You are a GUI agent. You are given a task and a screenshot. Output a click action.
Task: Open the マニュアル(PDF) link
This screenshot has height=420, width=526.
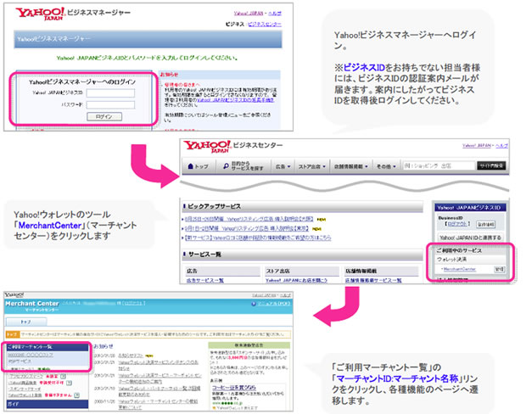(274, 304)
